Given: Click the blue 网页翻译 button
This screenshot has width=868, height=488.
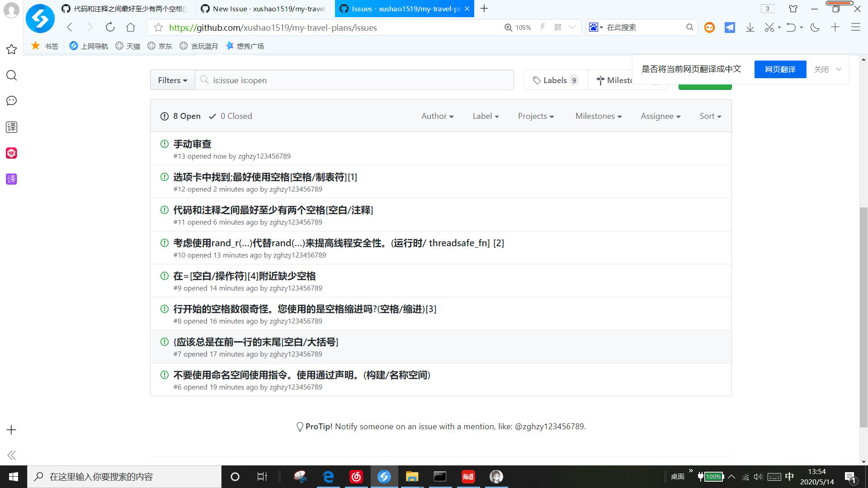Looking at the screenshot, I should [780, 69].
